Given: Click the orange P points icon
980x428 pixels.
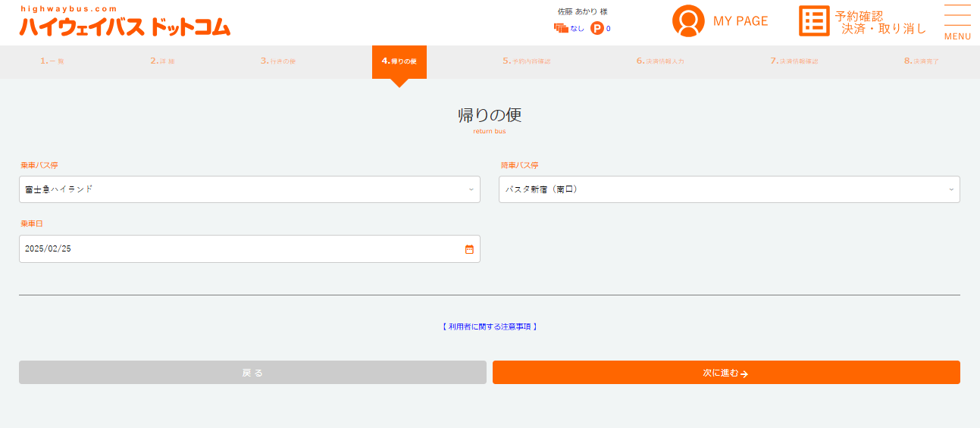Looking at the screenshot, I should coord(596,29).
